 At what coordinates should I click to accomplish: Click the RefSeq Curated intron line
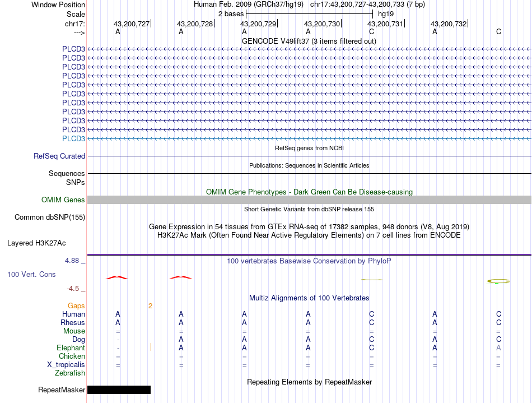tap(309, 156)
